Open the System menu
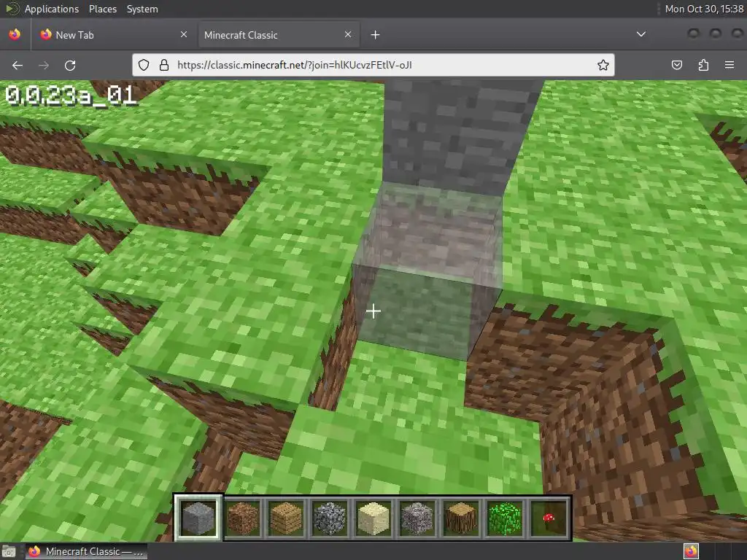This screenshot has height=560, width=747. pyautogui.click(x=142, y=9)
